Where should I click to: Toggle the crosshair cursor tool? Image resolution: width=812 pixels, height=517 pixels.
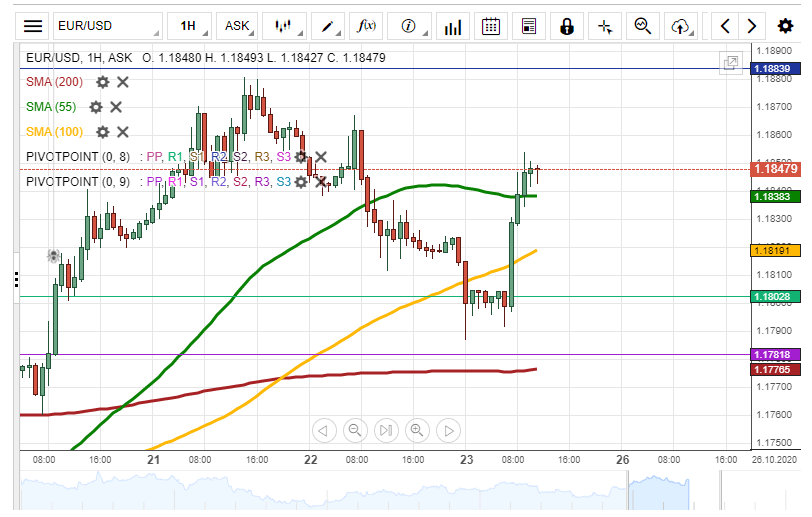pos(605,26)
